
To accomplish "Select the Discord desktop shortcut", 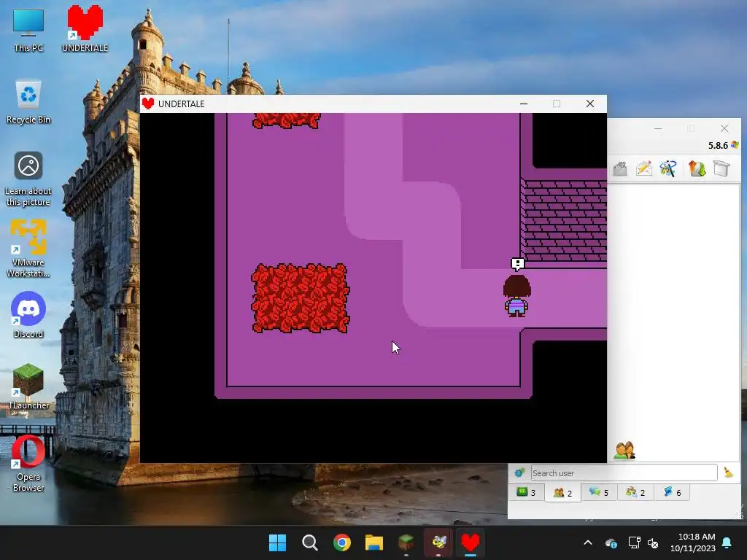I will (28, 314).
